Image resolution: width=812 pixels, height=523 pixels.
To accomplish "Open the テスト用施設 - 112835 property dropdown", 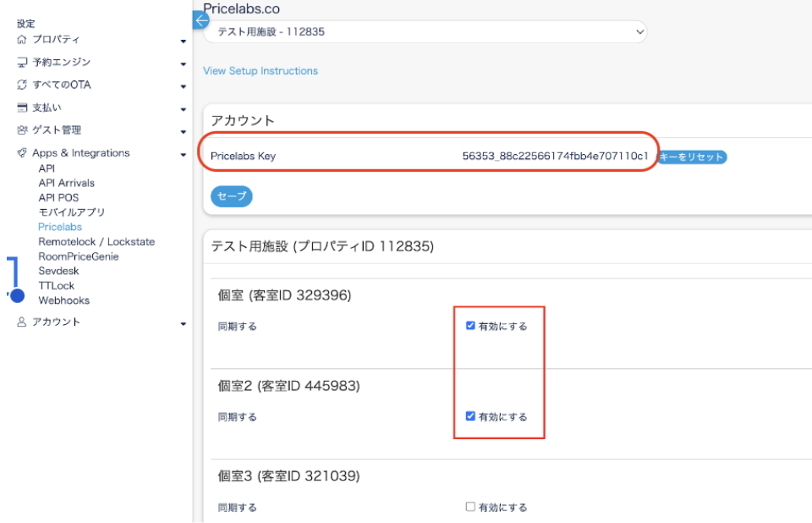I will tap(425, 32).
